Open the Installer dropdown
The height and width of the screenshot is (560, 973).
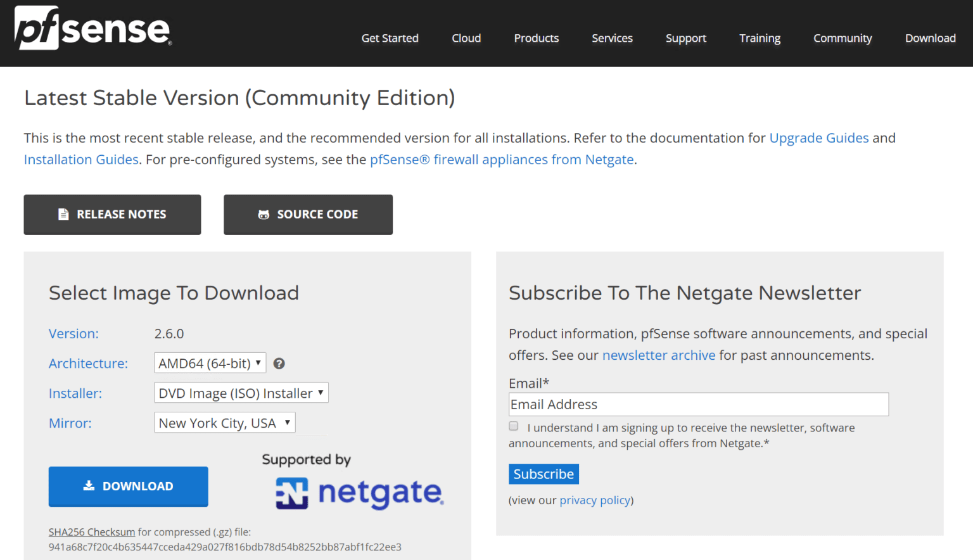click(x=241, y=392)
